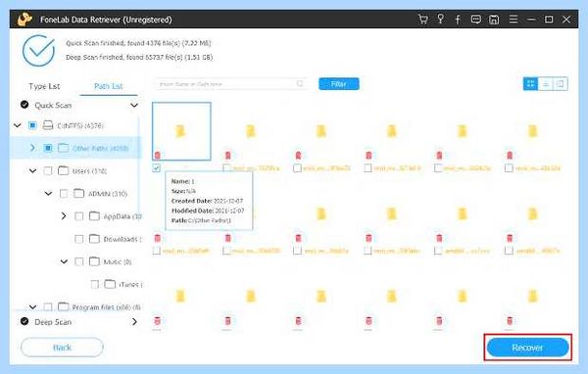Click the FoneLab app logo in title bar
The image size is (588, 374).
click(24, 20)
